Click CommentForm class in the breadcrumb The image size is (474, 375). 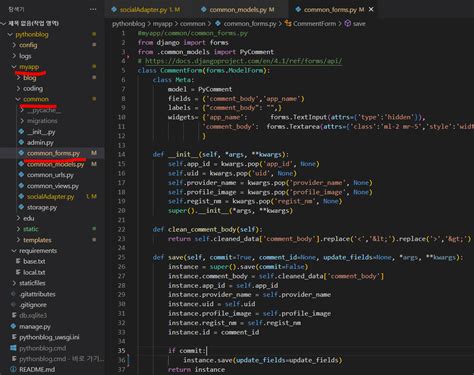[314, 24]
